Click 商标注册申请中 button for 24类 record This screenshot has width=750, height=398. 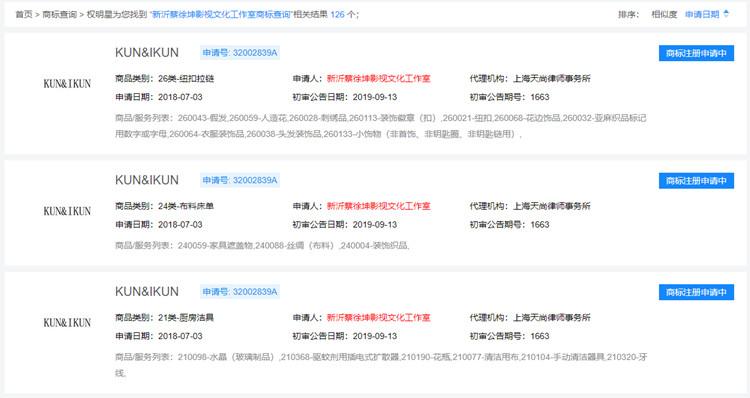(x=696, y=180)
